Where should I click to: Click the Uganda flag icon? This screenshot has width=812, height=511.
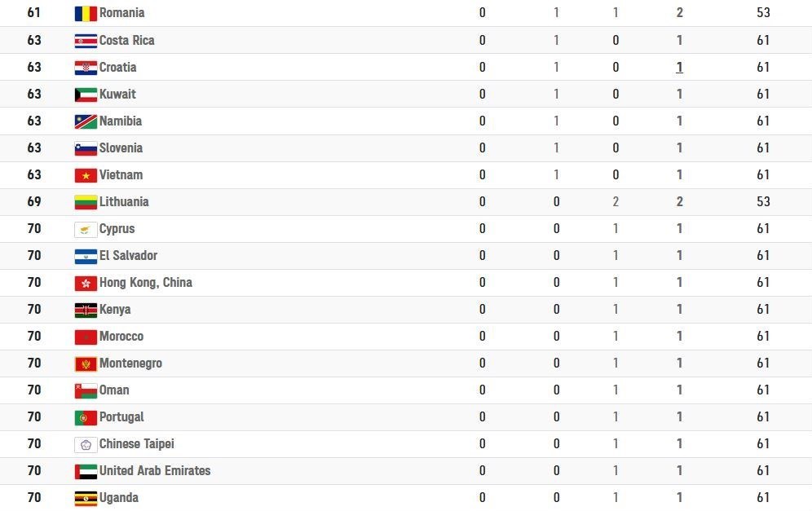[x=86, y=498]
